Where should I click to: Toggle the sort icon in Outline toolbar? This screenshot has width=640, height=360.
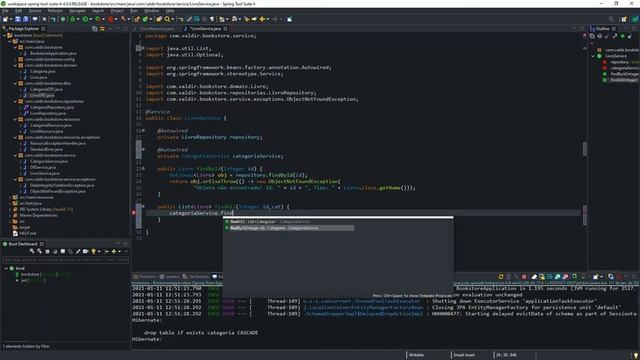pyautogui.click(x=599, y=36)
